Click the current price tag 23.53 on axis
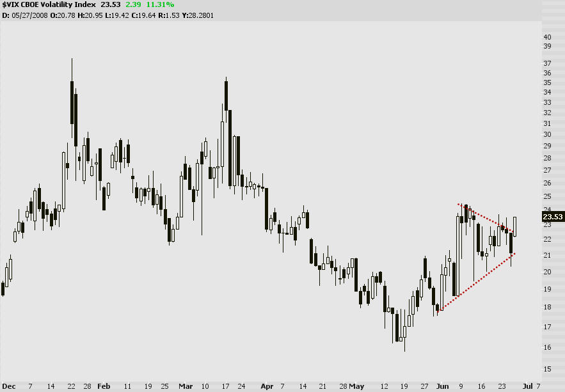Image resolution: width=565 pixels, height=392 pixels. tap(553, 217)
